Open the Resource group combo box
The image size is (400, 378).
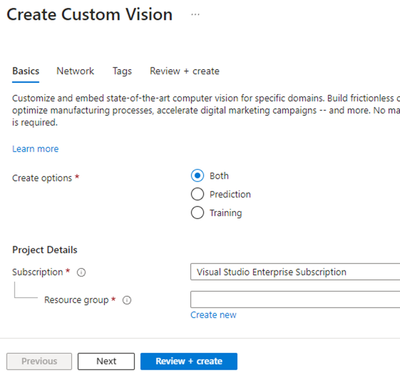(x=295, y=299)
